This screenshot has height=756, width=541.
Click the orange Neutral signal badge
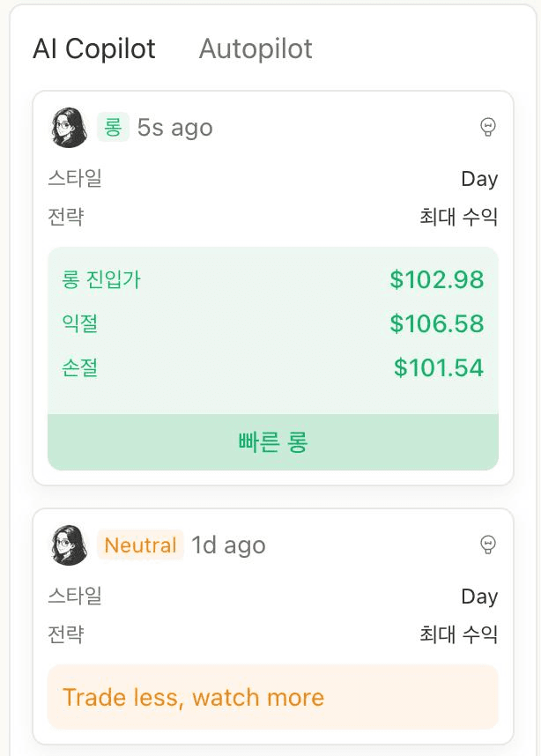coord(140,545)
